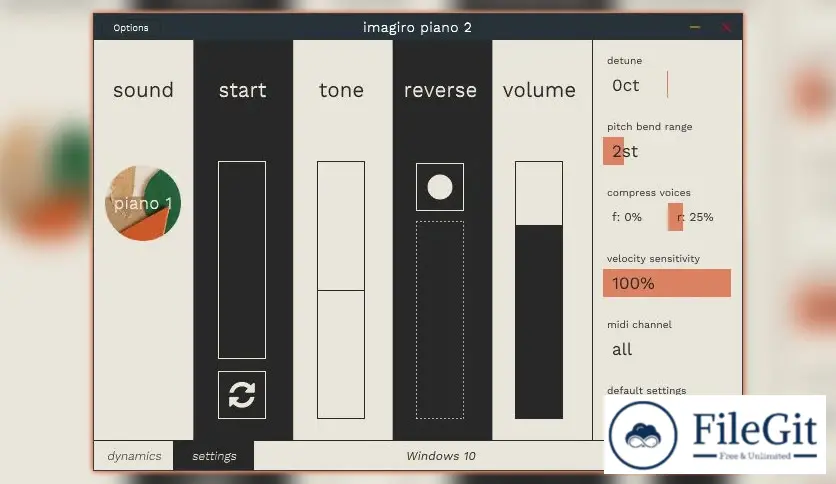Click the loop arrows icon under start

(x=242, y=395)
